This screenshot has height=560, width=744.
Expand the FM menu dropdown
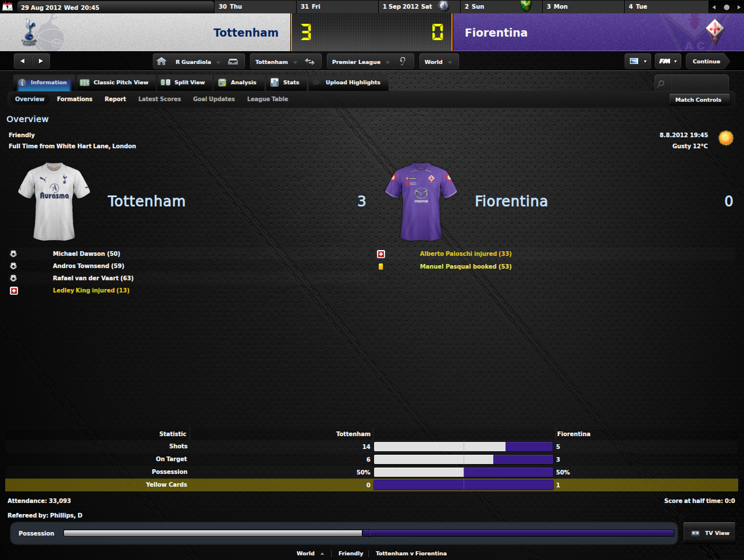(x=668, y=61)
